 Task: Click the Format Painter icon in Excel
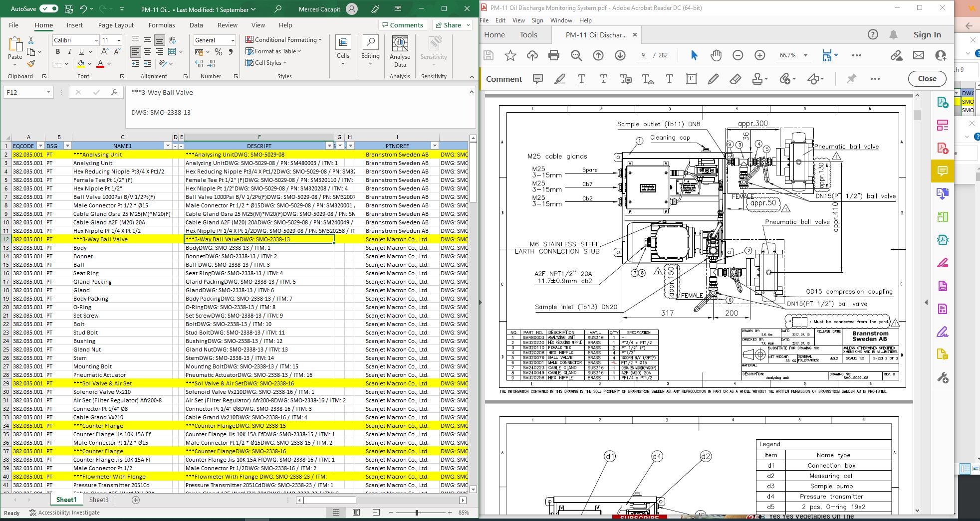pos(31,64)
